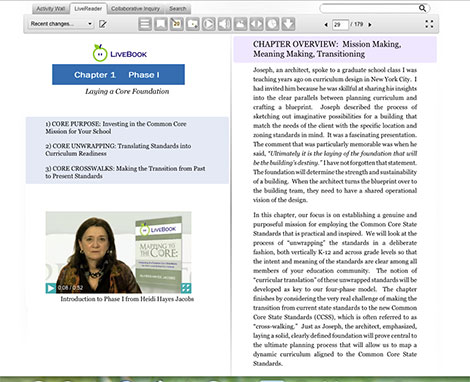Open the Recent changes dropdown
Screen dimensions: 470x382
coord(61,24)
